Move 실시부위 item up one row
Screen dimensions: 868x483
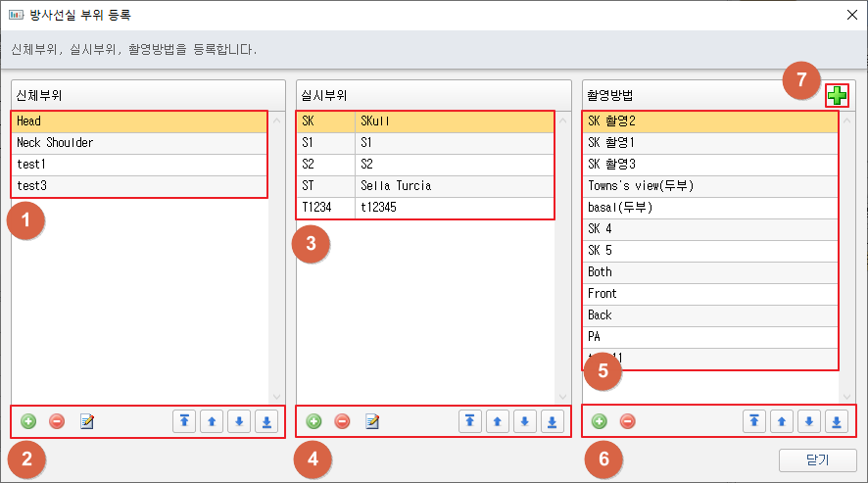[x=498, y=421]
